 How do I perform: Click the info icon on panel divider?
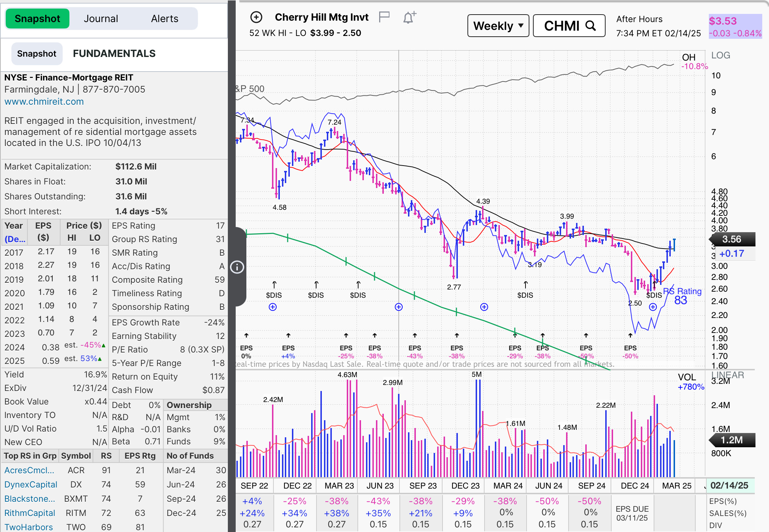237,267
